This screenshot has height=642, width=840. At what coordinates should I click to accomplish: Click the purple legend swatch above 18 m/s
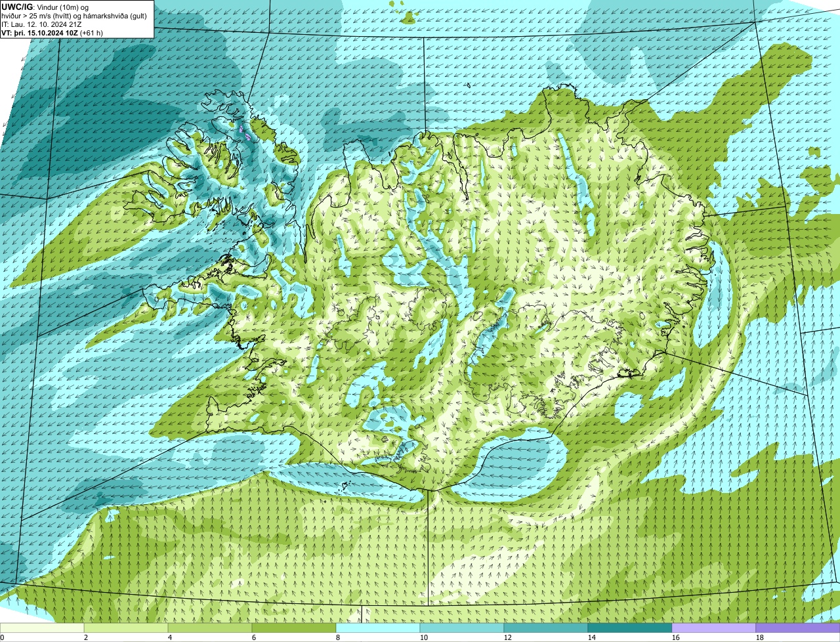point(798,628)
